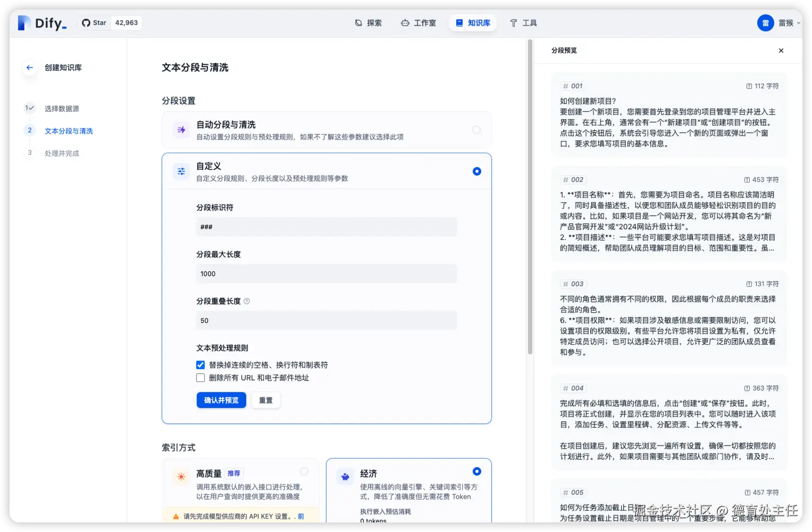Image resolution: width=812 pixels, height=532 pixels.
Task: Click the 131 字符 count label
Action: pyautogui.click(x=763, y=284)
